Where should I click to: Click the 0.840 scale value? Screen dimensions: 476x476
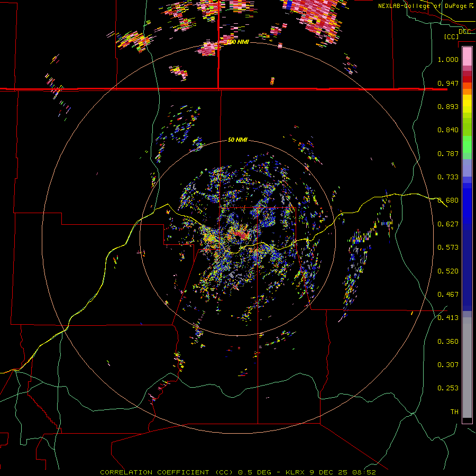tap(448, 130)
